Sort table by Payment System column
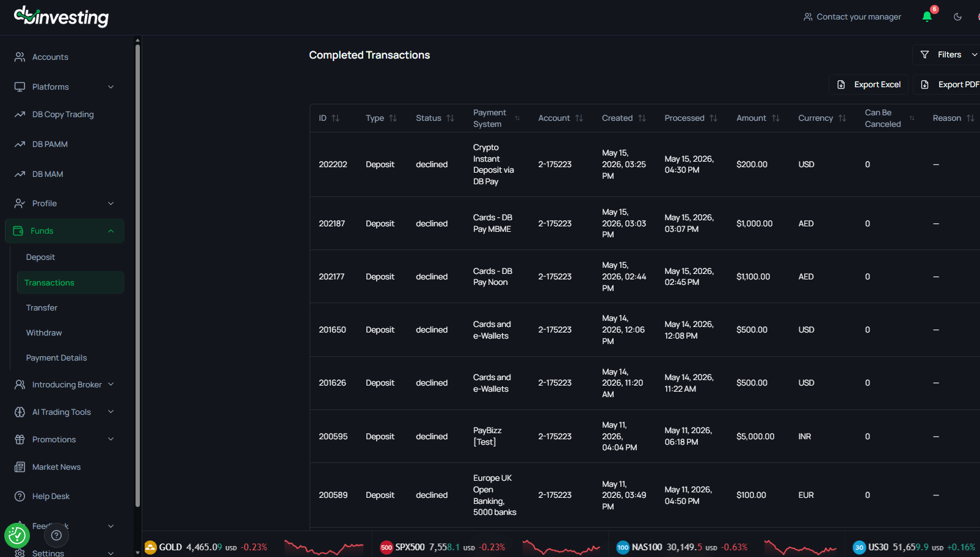The height and width of the screenshot is (557, 980). tap(517, 118)
